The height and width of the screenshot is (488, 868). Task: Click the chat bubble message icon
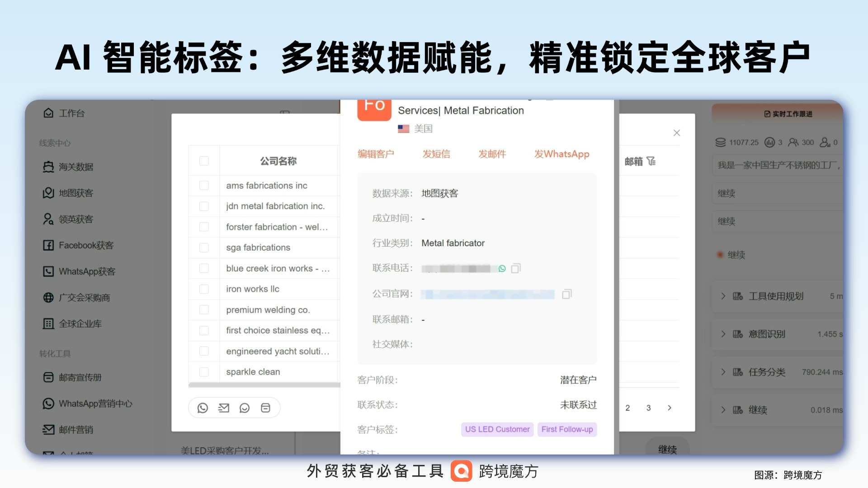(245, 408)
